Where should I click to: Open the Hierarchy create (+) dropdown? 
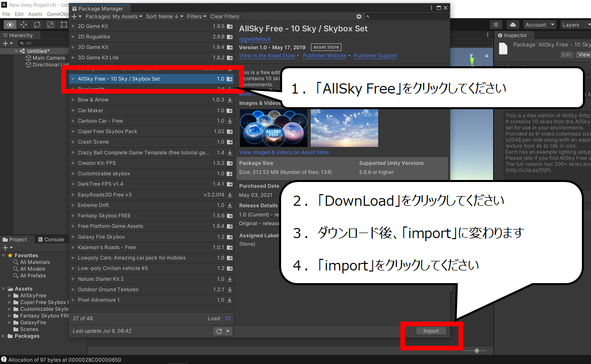coord(8,43)
